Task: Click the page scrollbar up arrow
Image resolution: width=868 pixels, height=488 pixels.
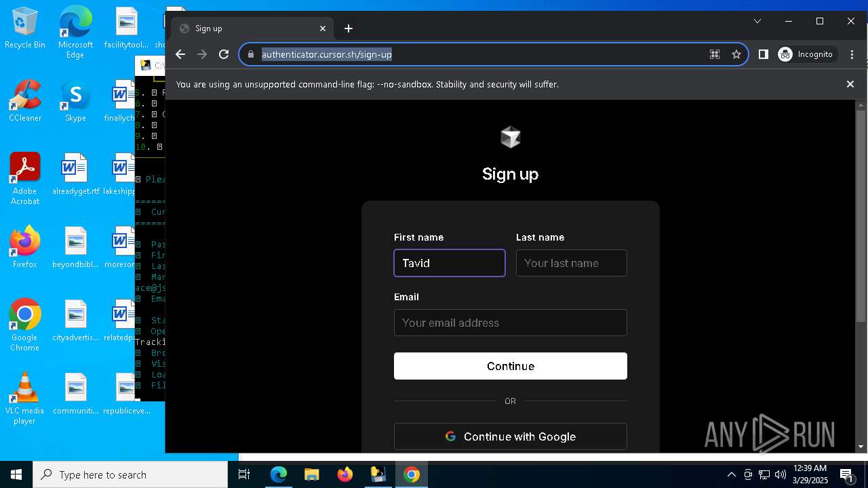Action: click(861, 105)
